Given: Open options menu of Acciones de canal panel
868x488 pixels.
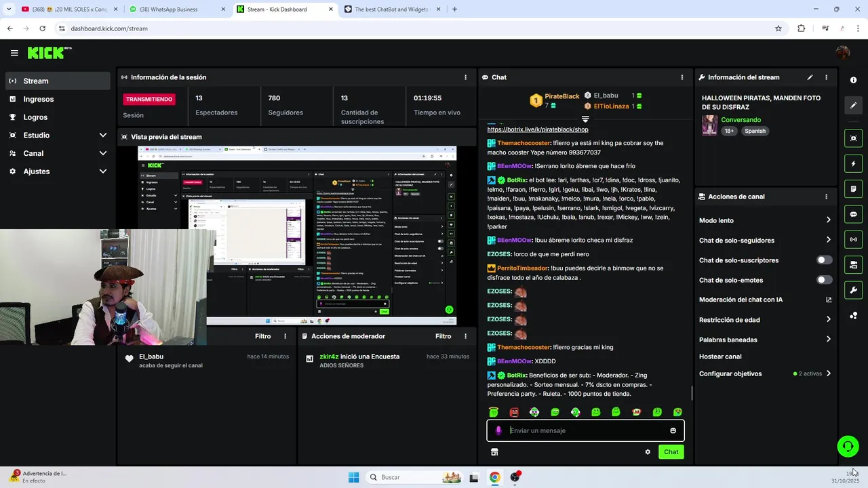Looking at the screenshot, I should 826,197.
